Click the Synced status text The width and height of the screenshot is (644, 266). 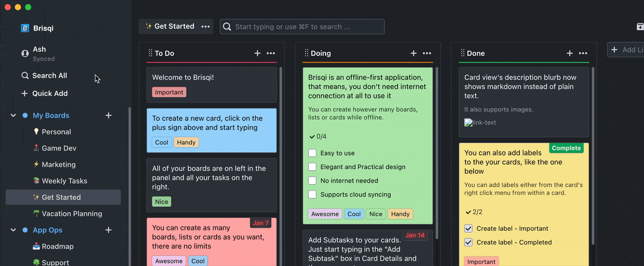44,59
